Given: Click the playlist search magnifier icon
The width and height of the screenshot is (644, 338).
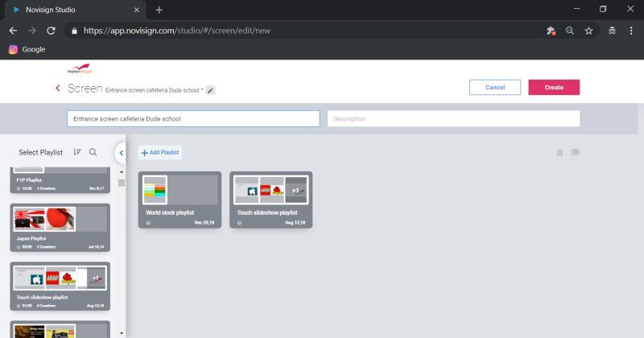Looking at the screenshot, I should pyautogui.click(x=93, y=152).
